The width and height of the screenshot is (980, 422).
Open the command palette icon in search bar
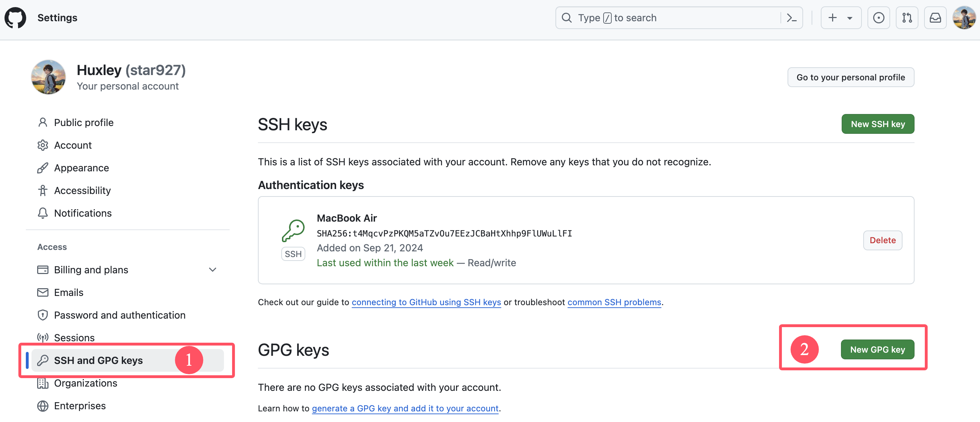(x=791, y=18)
